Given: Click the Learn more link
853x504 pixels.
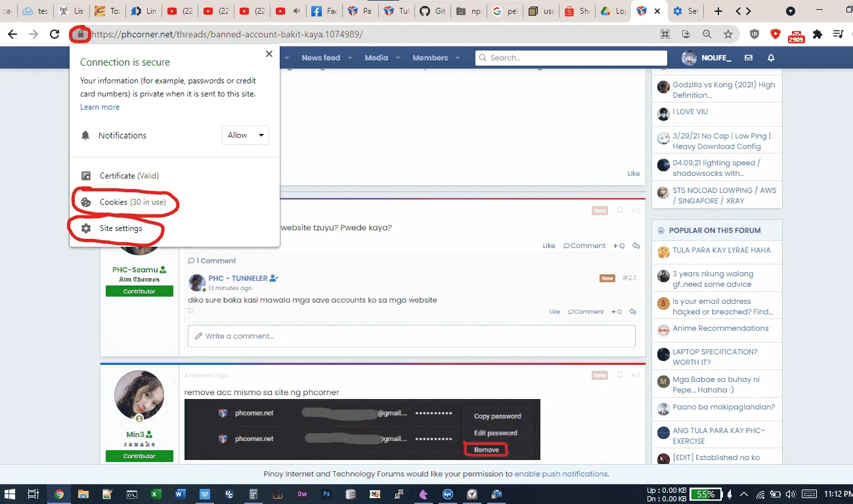Looking at the screenshot, I should point(100,107).
